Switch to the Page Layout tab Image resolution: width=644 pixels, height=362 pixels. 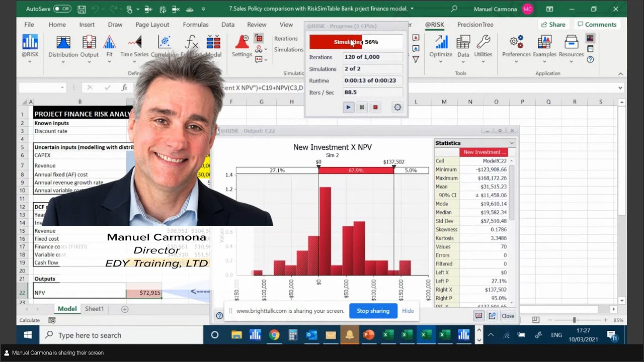(x=152, y=25)
